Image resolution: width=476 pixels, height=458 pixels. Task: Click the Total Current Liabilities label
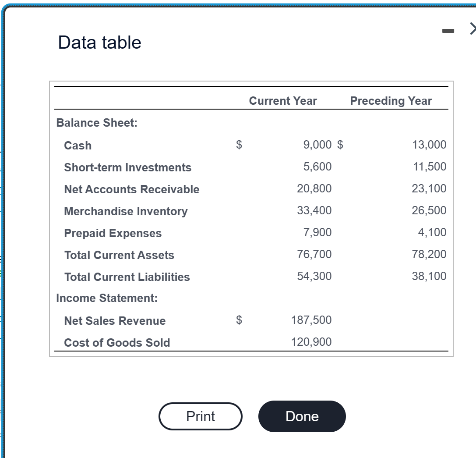(127, 277)
